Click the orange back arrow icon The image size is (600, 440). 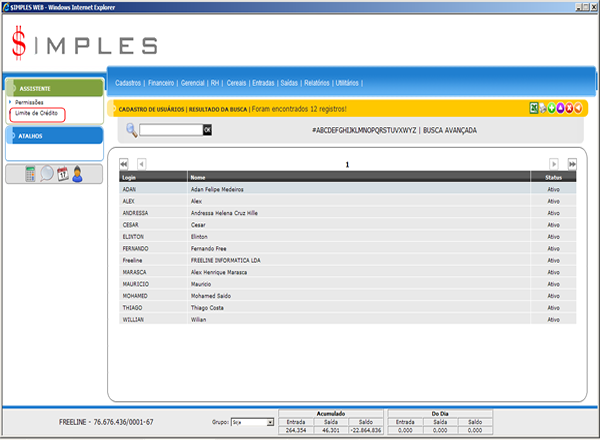click(578, 108)
